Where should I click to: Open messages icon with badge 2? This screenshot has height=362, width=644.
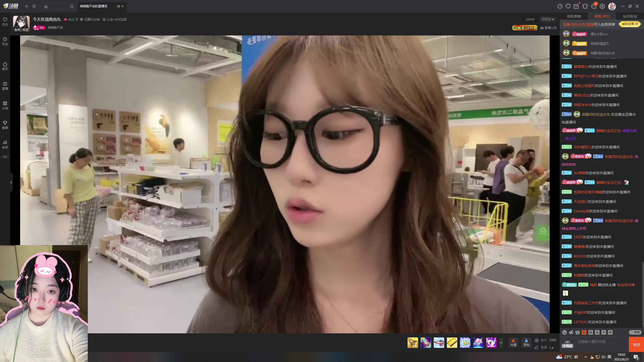pos(594,6)
